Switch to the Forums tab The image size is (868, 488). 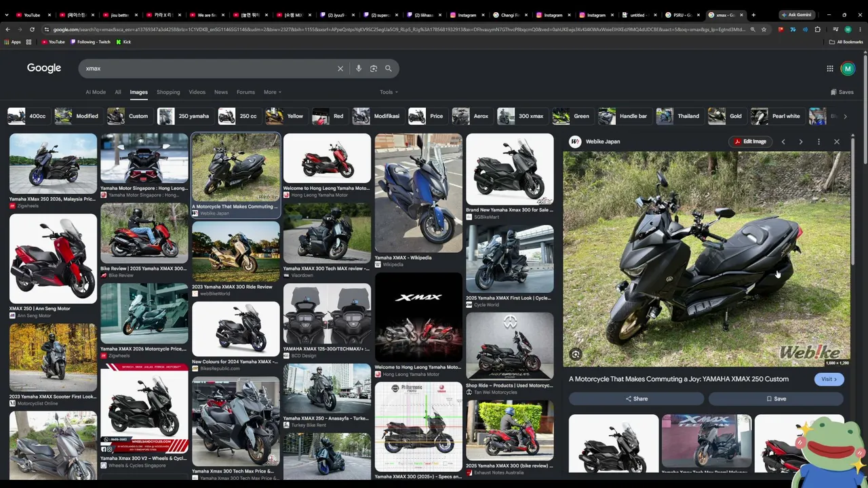[245, 92]
